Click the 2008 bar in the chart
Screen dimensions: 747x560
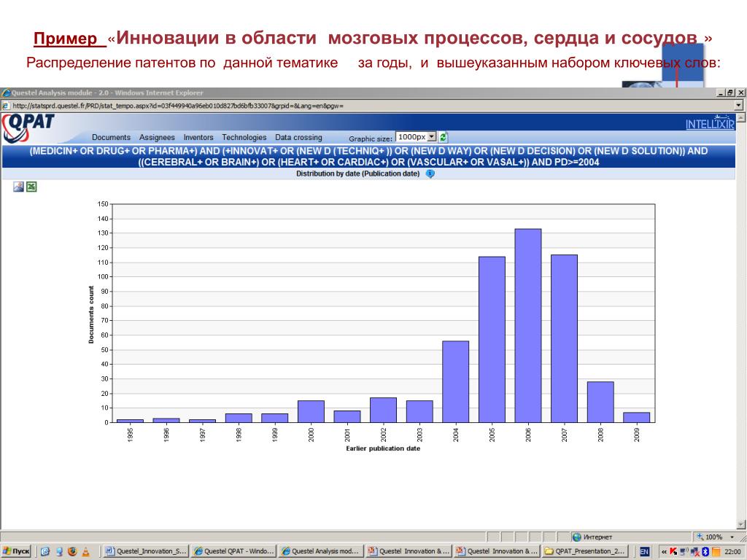click(x=600, y=402)
